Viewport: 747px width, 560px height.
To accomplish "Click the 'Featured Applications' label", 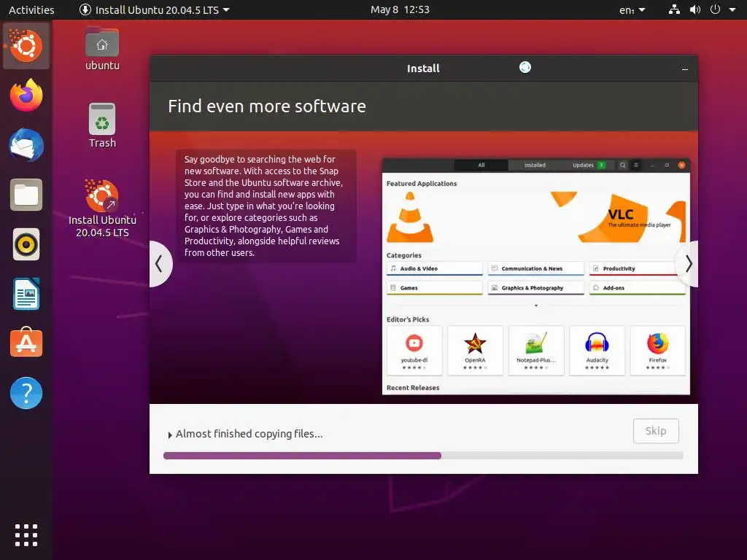I will click(x=422, y=183).
